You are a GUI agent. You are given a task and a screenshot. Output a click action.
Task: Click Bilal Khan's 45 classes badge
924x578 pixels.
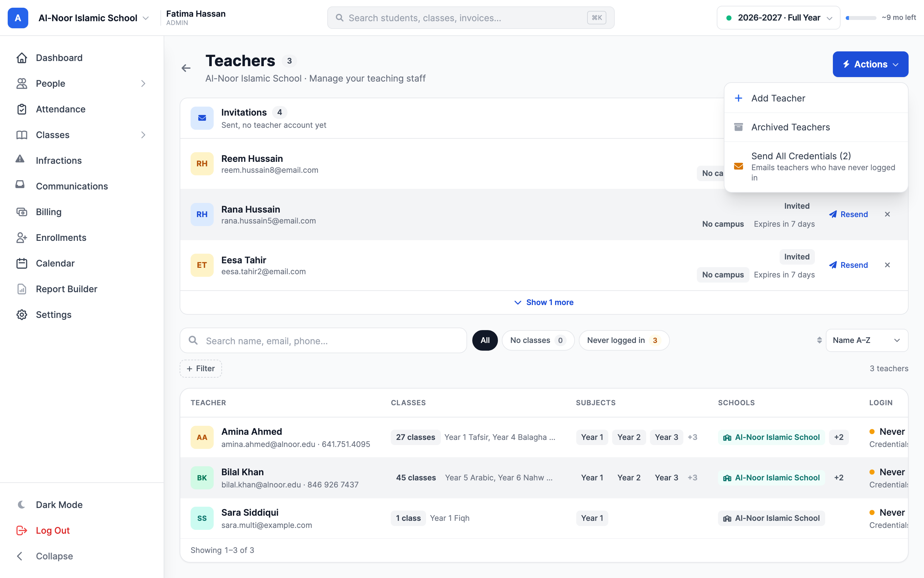416,477
